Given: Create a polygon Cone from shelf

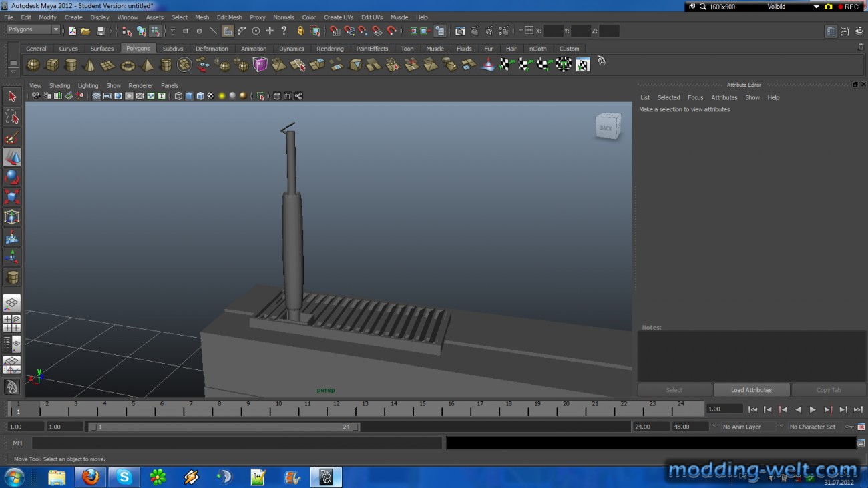Looking at the screenshot, I should [89, 65].
